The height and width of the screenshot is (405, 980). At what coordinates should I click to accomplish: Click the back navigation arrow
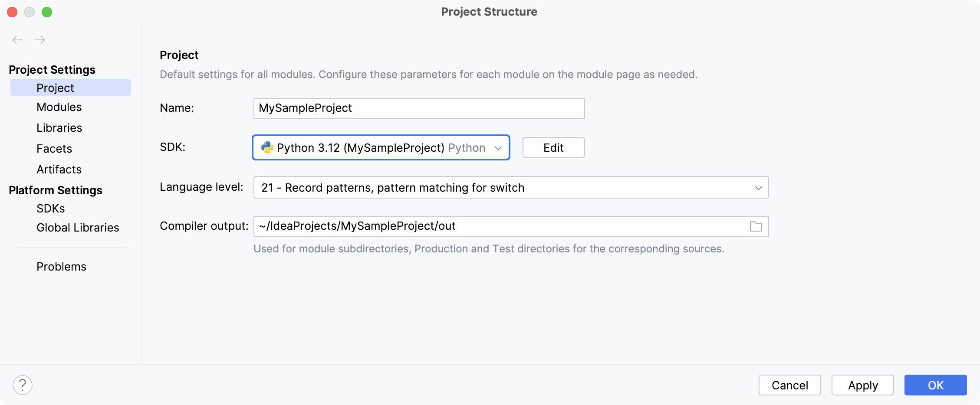17,39
